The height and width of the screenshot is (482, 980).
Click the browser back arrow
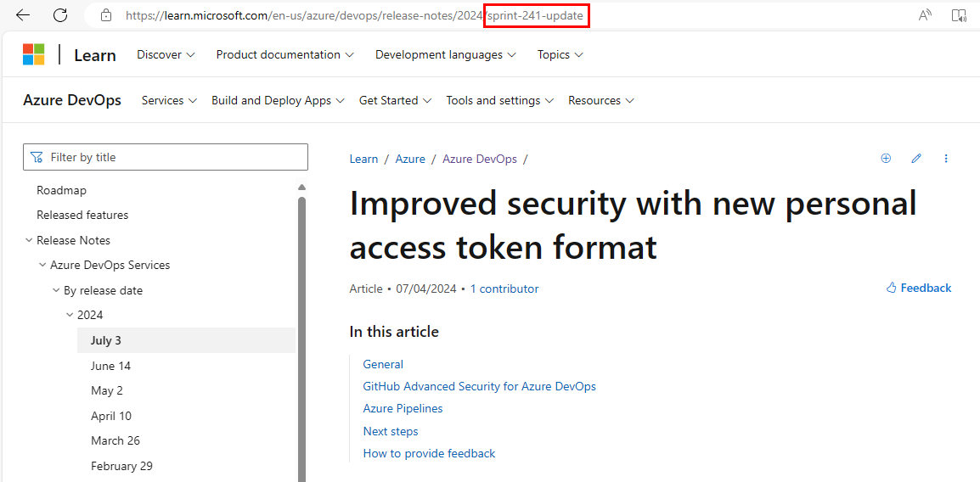click(23, 15)
